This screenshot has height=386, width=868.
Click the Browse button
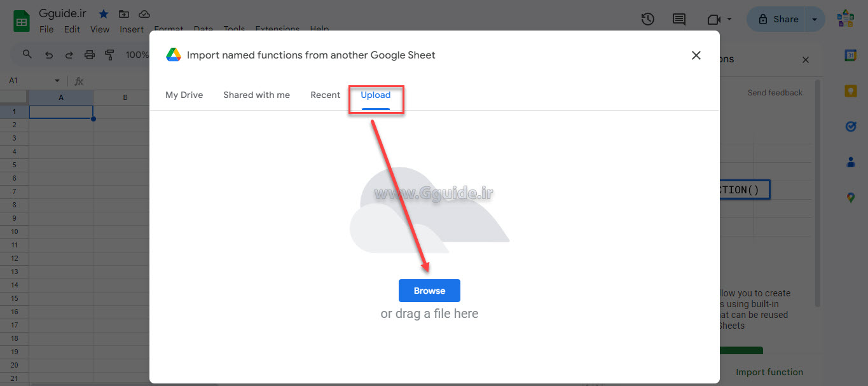(429, 291)
